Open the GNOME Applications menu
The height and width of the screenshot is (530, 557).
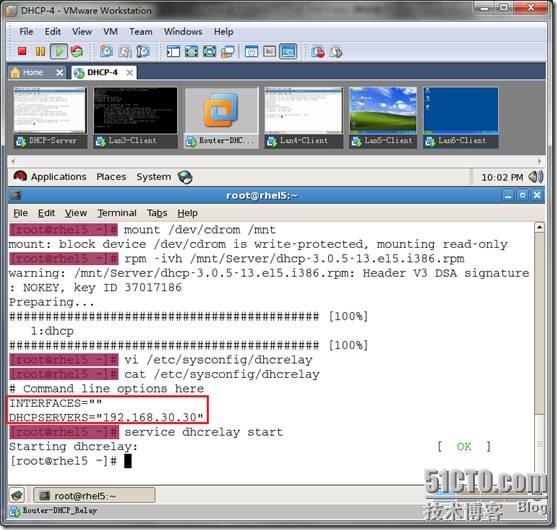(59, 177)
